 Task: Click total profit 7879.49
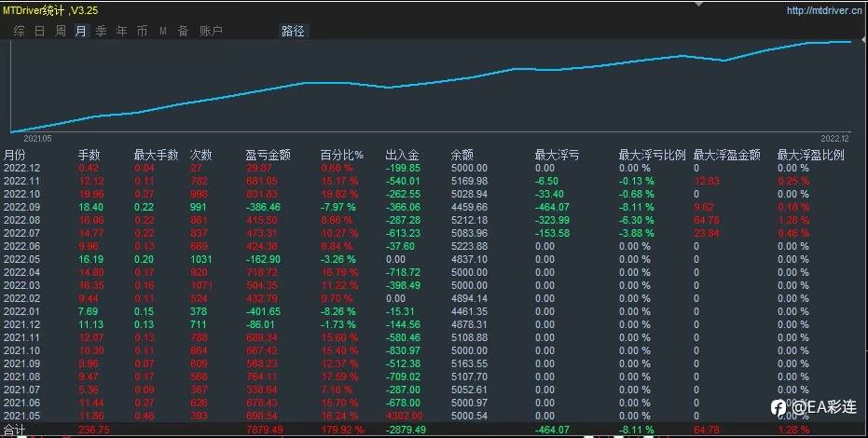[x=265, y=431]
